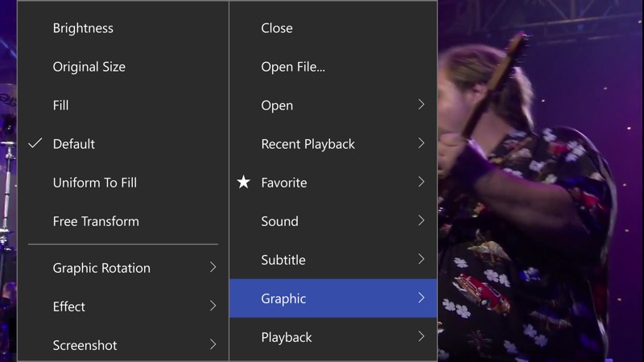644x362 pixels.
Task: Click the chevron beside Recent Playback
Action: [421, 143]
